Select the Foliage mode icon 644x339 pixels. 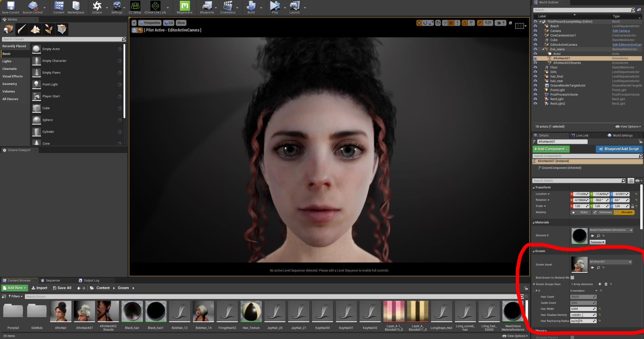[x=48, y=29]
